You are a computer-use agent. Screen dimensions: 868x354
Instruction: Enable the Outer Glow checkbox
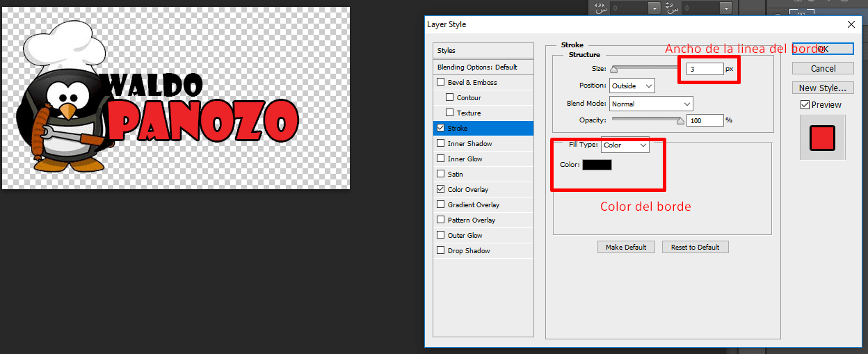440,235
